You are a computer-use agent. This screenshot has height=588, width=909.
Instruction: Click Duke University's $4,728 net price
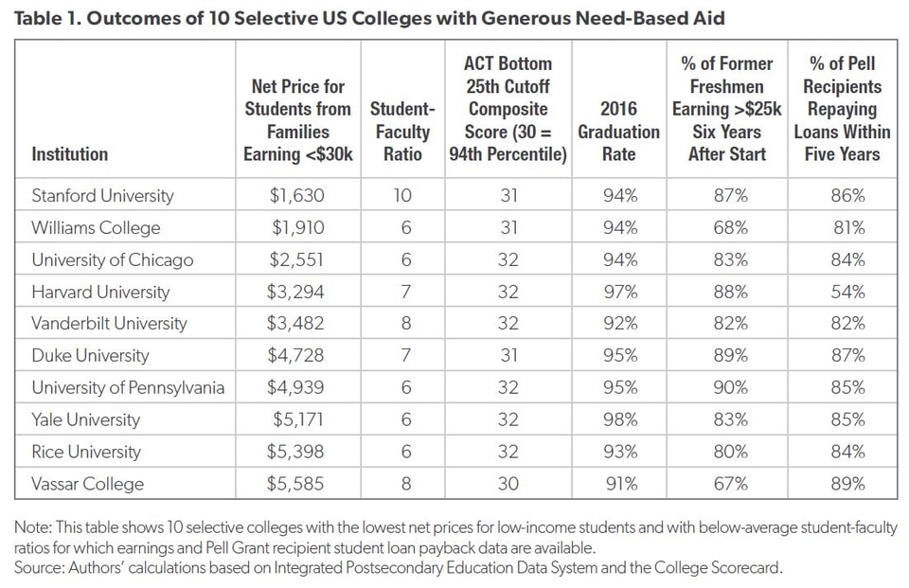(297, 356)
